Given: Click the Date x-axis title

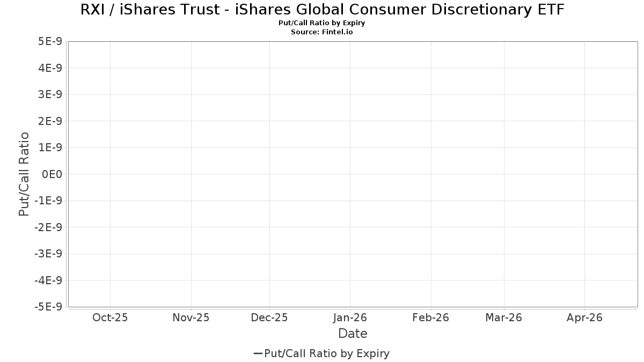Looking at the screenshot, I should tap(353, 334).
